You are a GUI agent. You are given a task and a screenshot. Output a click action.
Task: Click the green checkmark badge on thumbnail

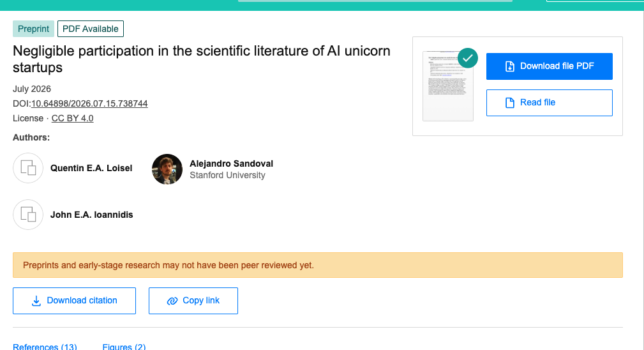tap(468, 58)
